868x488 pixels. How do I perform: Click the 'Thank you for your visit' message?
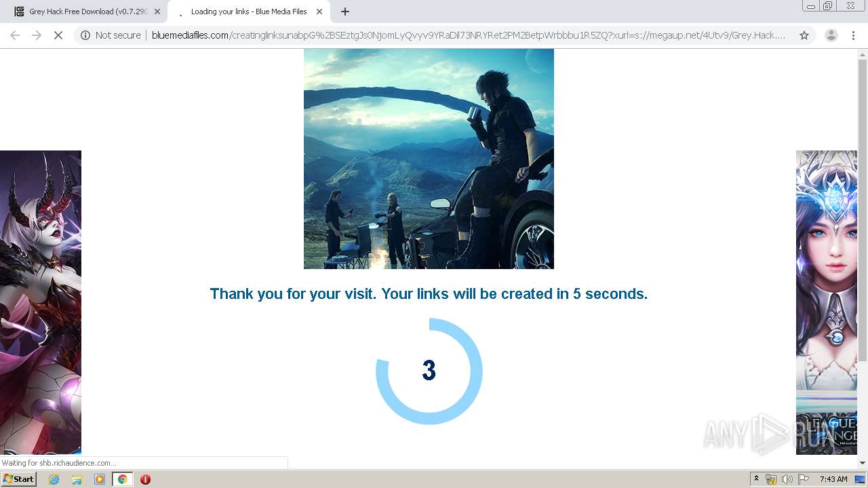pos(429,293)
